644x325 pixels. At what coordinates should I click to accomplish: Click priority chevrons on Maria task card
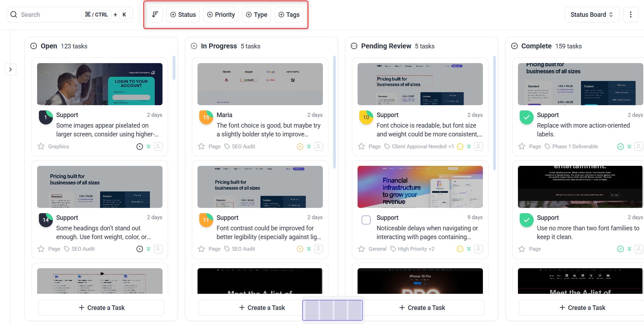[309, 147]
